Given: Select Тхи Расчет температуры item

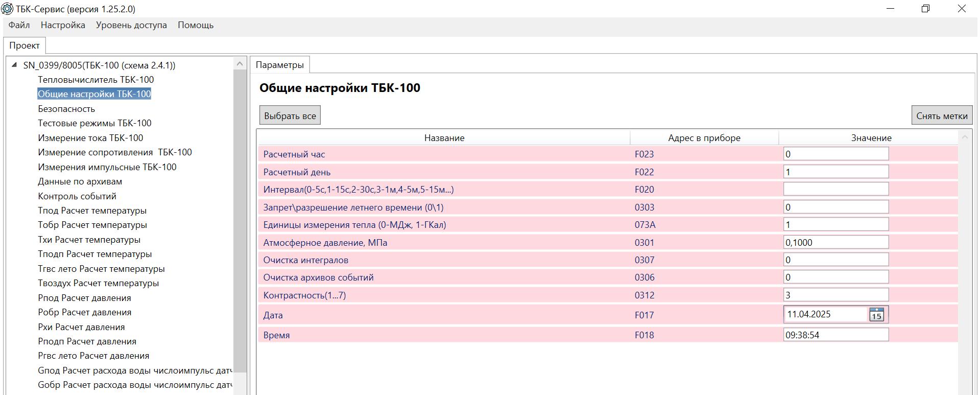Looking at the screenshot, I should pyautogui.click(x=89, y=240).
